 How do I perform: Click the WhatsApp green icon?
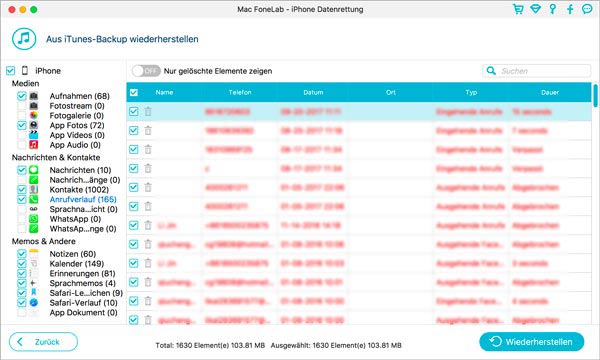[x=34, y=218]
